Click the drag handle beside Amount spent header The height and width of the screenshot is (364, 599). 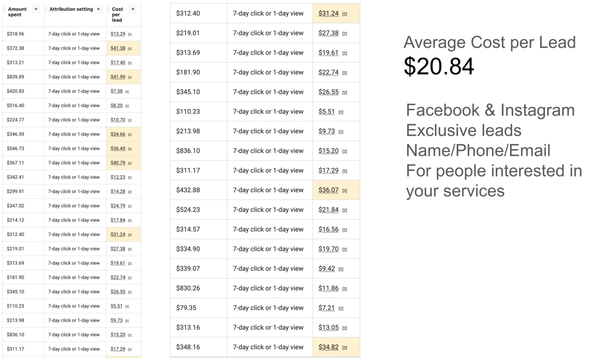click(x=5, y=9)
